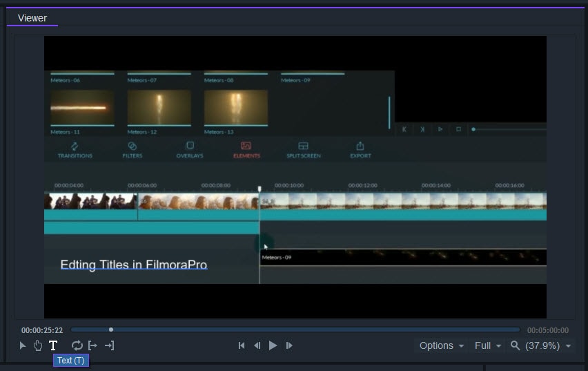The height and width of the screenshot is (371, 588).
Task: Step back one frame
Action: (257, 345)
